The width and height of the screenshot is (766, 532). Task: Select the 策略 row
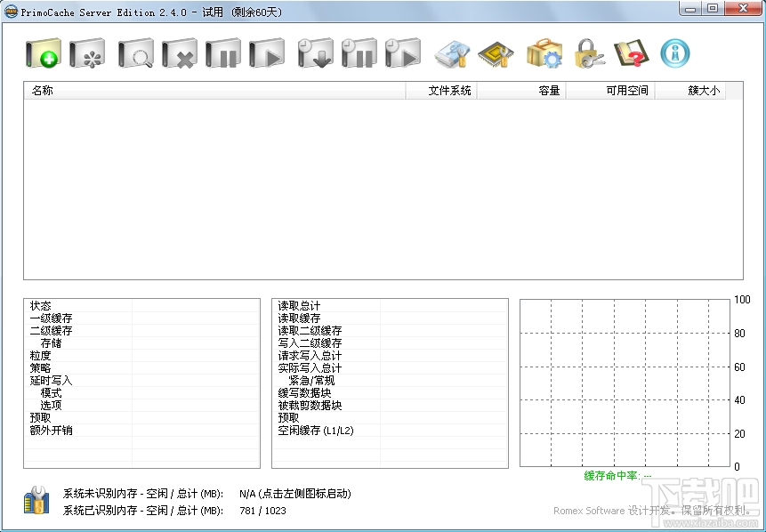coord(141,367)
